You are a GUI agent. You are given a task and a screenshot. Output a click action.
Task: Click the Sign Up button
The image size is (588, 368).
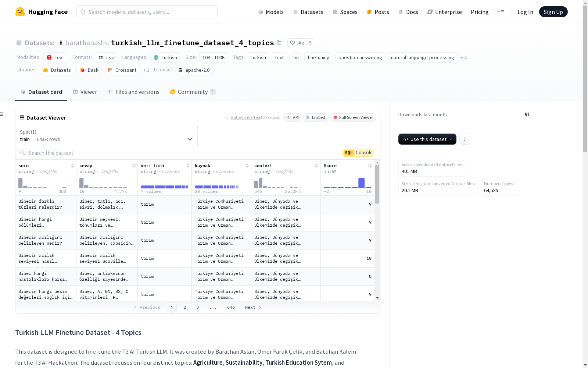553,12
